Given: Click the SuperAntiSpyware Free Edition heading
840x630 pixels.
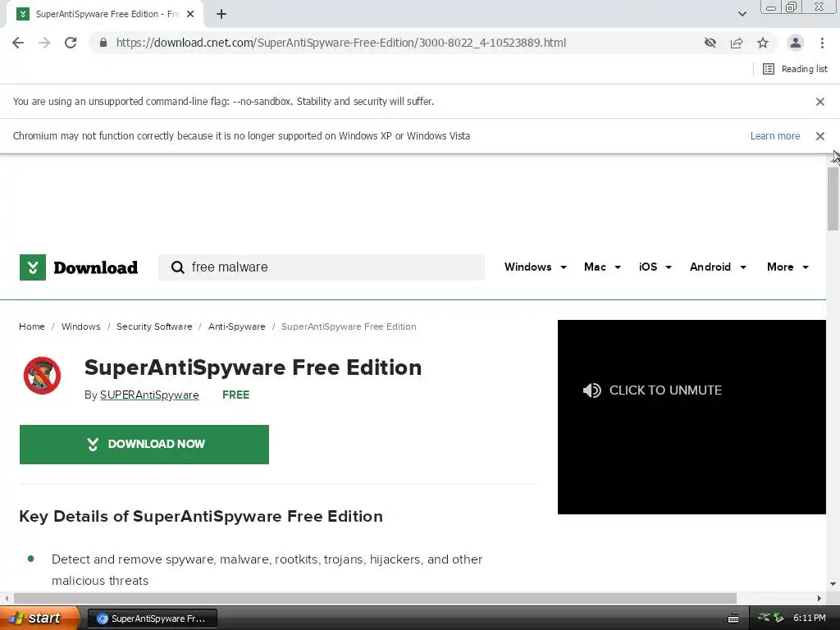Looking at the screenshot, I should coord(253,368).
